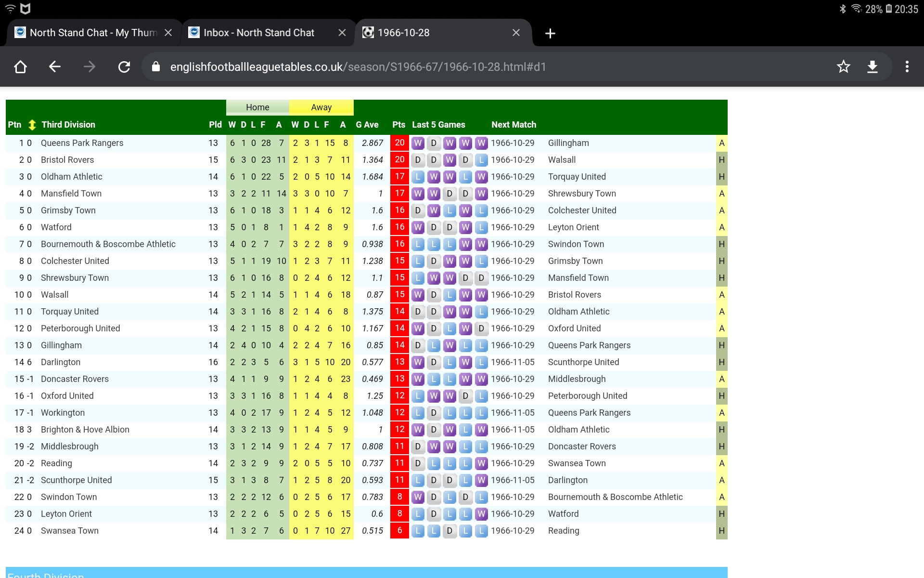Image resolution: width=924 pixels, height=578 pixels.
Task: Close the 1966-10-28 tab
Action: click(x=516, y=33)
